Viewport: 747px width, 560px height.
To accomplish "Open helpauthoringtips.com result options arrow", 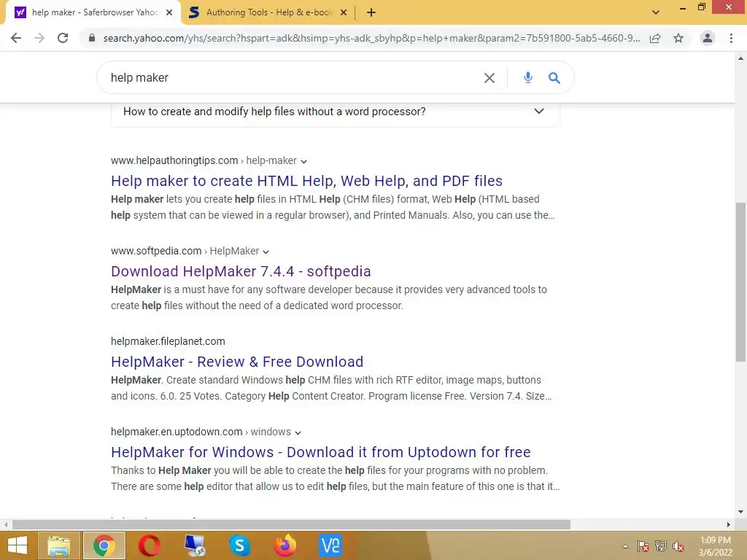I will coord(303,161).
